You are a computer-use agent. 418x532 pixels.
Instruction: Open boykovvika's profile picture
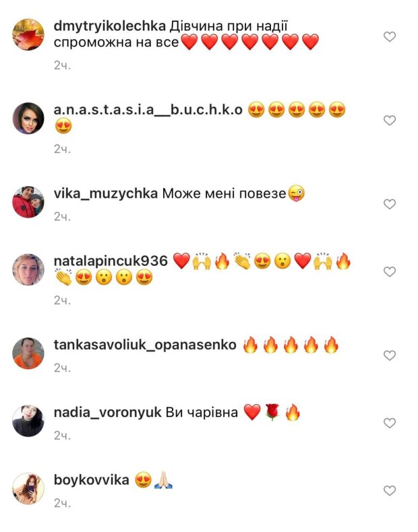point(28,488)
